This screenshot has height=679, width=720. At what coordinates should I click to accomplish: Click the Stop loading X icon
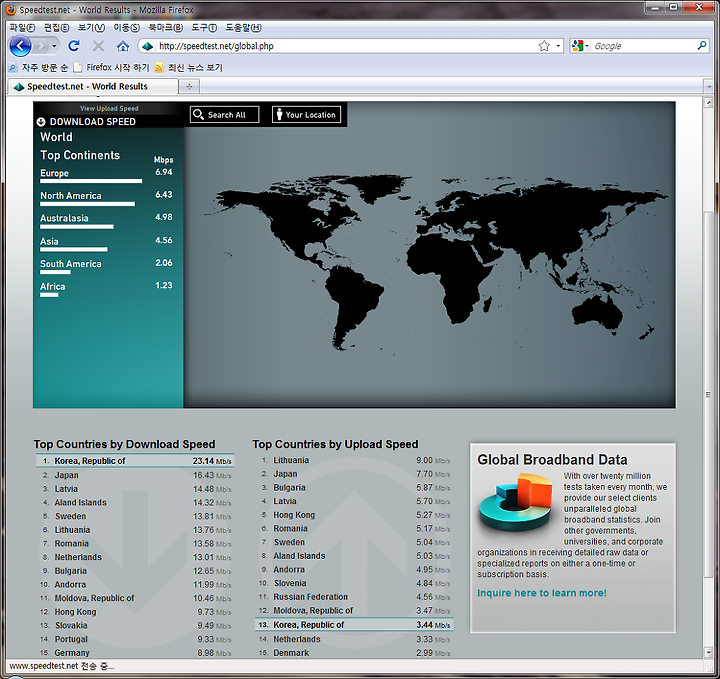pos(98,46)
